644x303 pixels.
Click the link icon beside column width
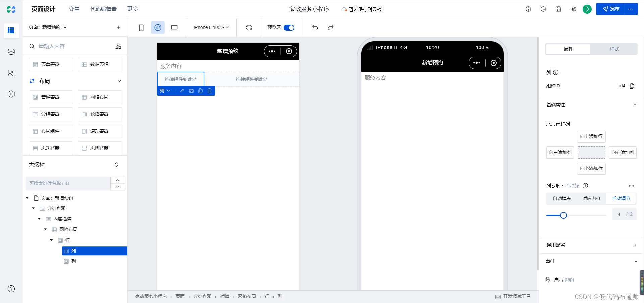[x=631, y=186]
